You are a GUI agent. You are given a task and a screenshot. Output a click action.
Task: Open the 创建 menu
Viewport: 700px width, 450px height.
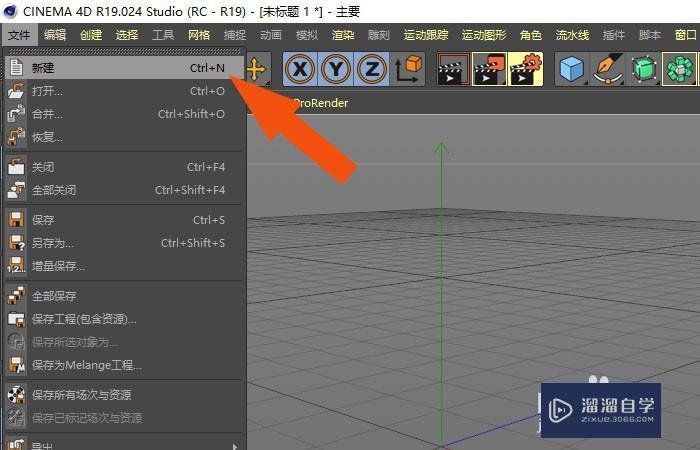pos(91,35)
